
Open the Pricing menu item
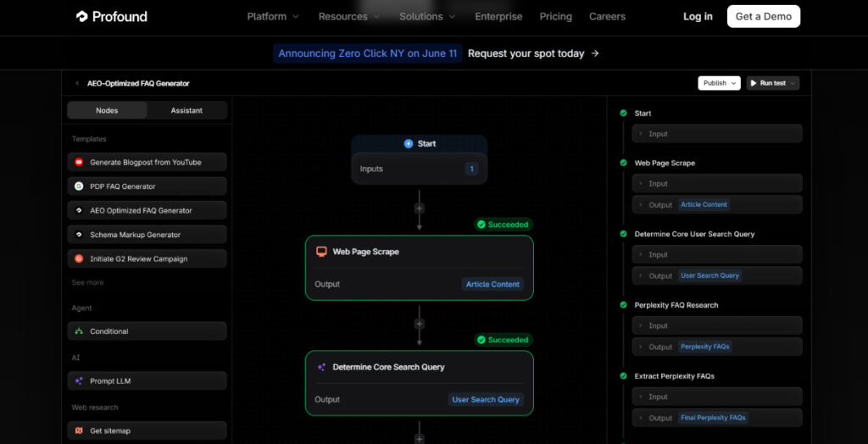[555, 16]
